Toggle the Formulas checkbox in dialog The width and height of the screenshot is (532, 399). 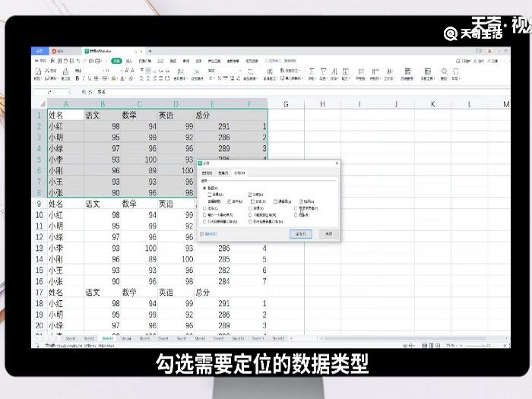coord(250,195)
